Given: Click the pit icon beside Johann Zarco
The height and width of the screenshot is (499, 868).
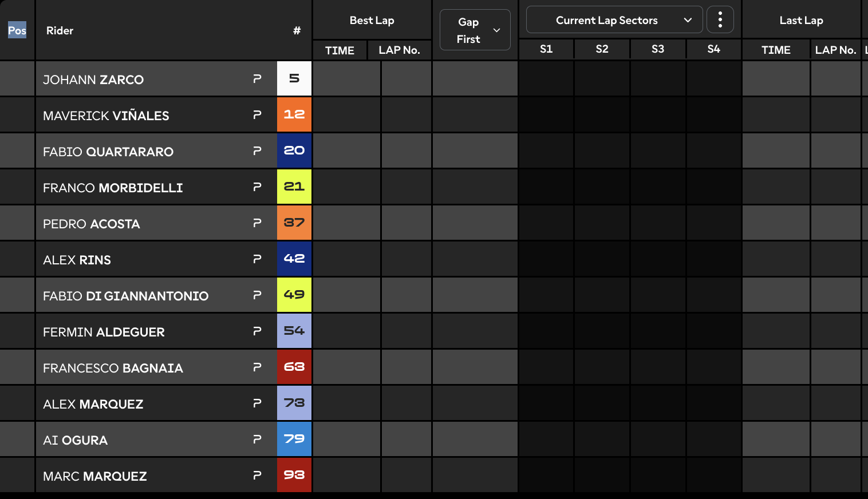Looking at the screenshot, I should coord(257,79).
